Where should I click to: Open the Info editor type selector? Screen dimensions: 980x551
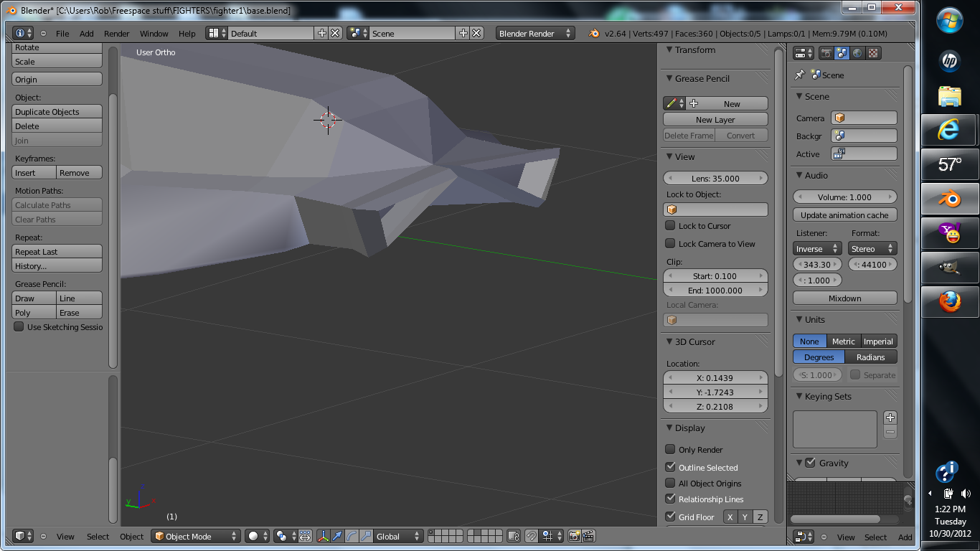pos(23,33)
